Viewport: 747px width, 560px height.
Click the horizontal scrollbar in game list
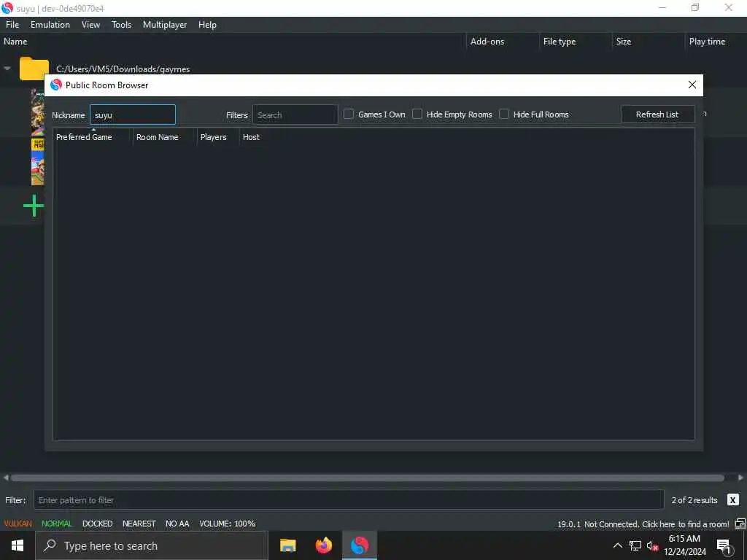point(368,478)
